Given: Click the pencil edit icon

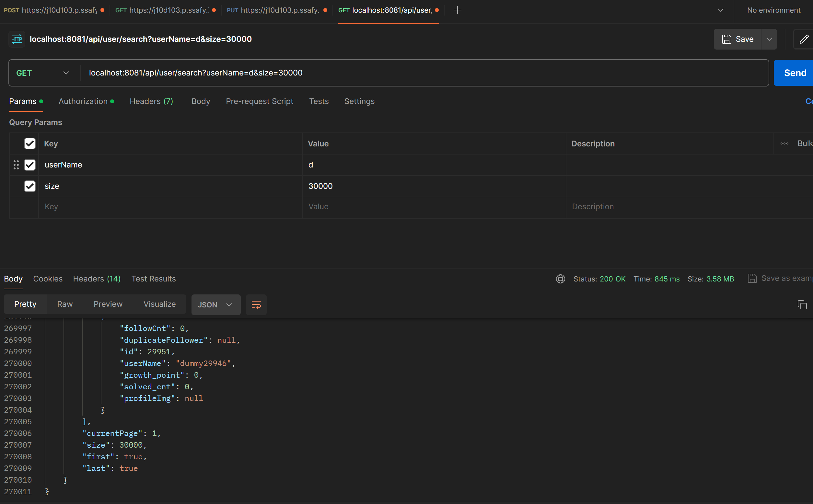Looking at the screenshot, I should pos(804,39).
